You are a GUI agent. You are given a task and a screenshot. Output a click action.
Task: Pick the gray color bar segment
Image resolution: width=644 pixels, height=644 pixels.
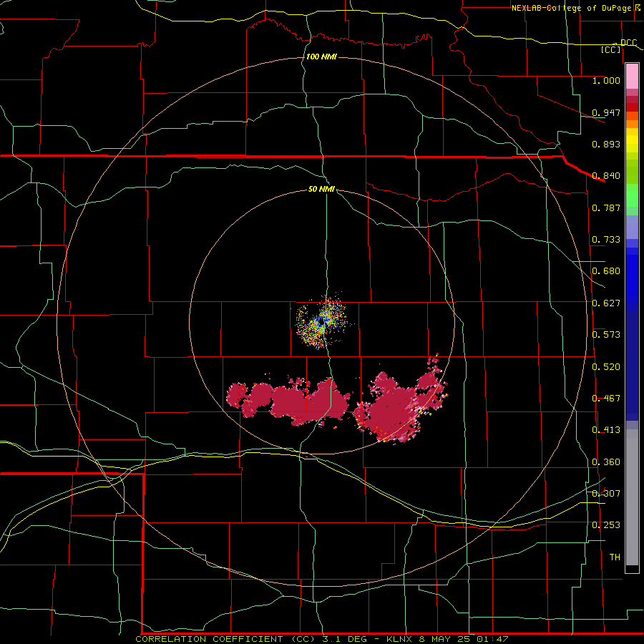tap(632, 497)
